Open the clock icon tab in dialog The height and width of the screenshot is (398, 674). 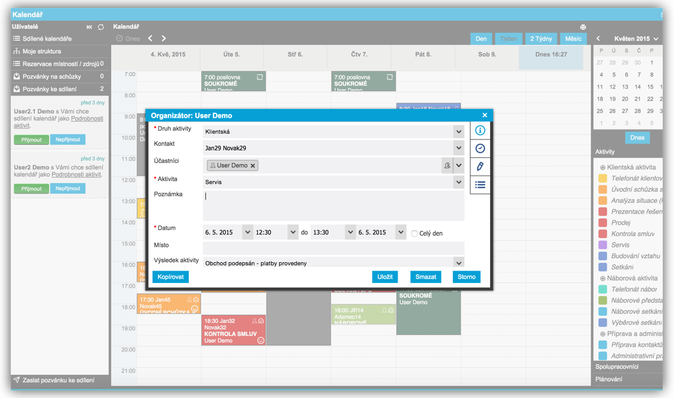click(480, 148)
